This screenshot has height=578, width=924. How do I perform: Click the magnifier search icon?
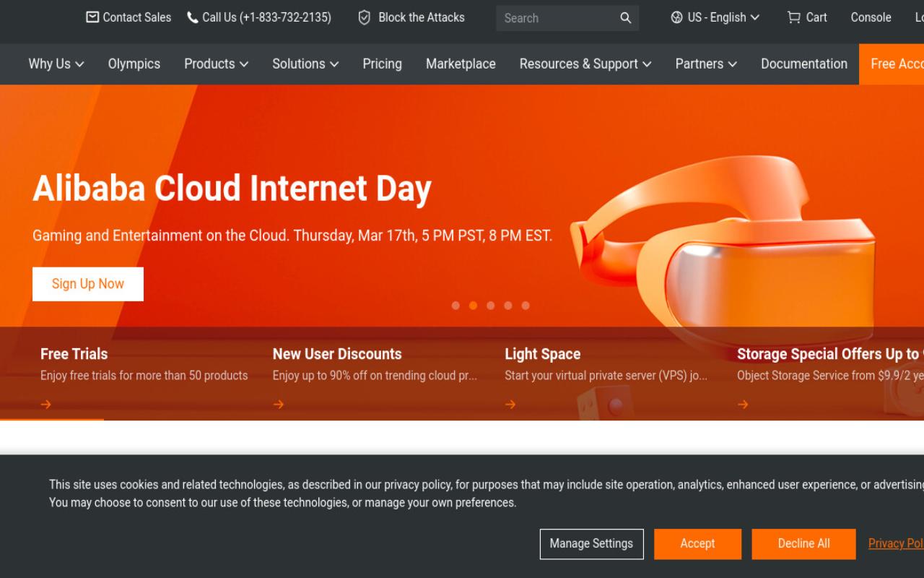(626, 18)
